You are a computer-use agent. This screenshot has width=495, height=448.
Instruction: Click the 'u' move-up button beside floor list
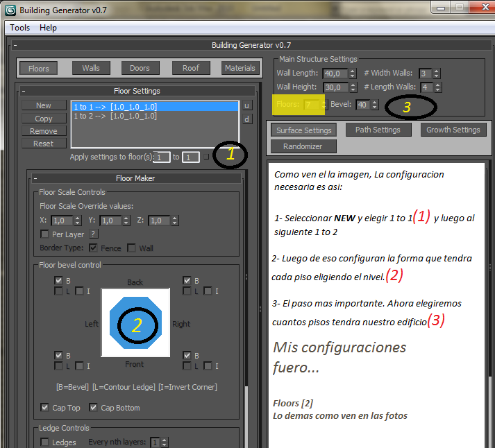246,105
